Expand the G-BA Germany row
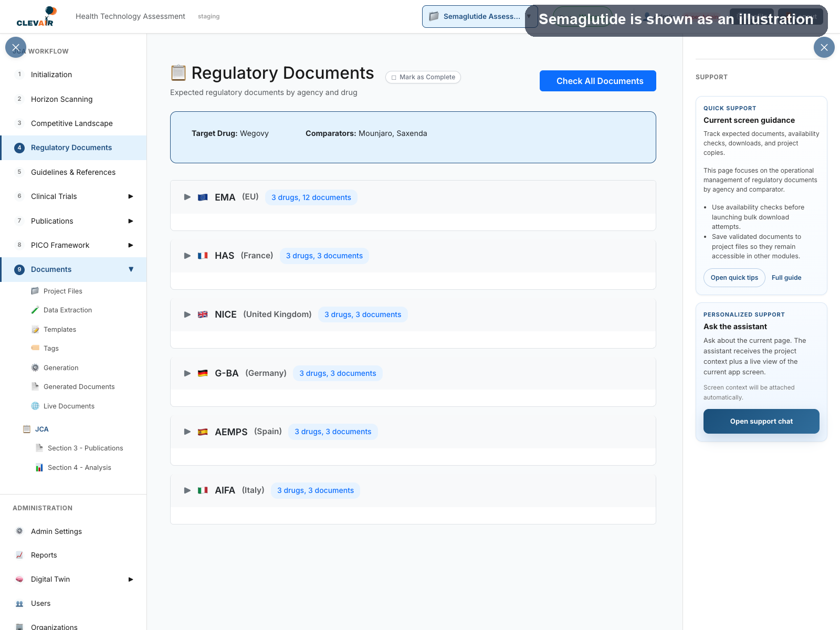Image resolution: width=840 pixels, height=630 pixels. pos(187,373)
